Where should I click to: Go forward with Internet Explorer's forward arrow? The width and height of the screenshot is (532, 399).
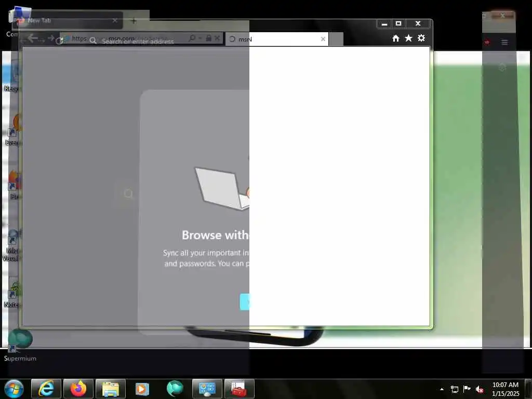point(51,38)
